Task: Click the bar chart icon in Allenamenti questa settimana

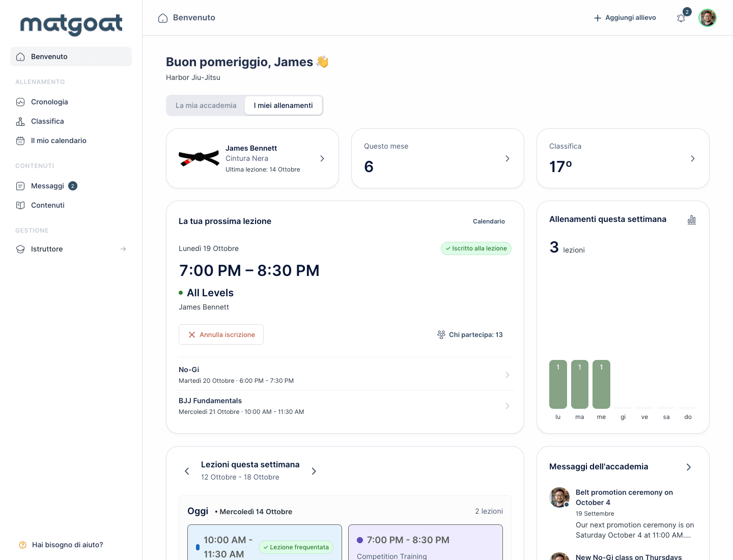Action: [x=692, y=220]
